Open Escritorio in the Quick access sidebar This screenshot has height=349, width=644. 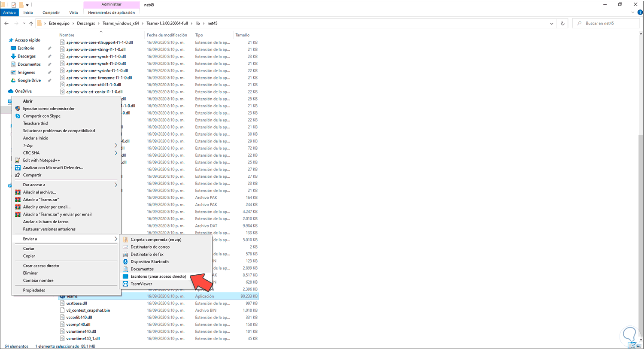[26, 49]
